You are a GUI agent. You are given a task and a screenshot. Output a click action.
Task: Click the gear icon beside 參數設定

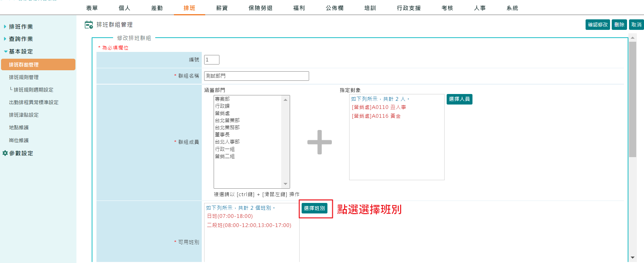(5, 153)
